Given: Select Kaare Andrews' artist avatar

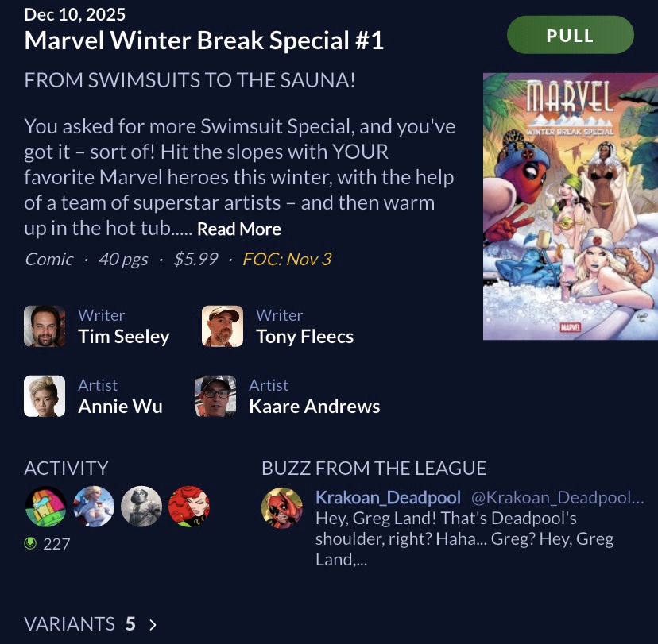Looking at the screenshot, I should click(215, 395).
